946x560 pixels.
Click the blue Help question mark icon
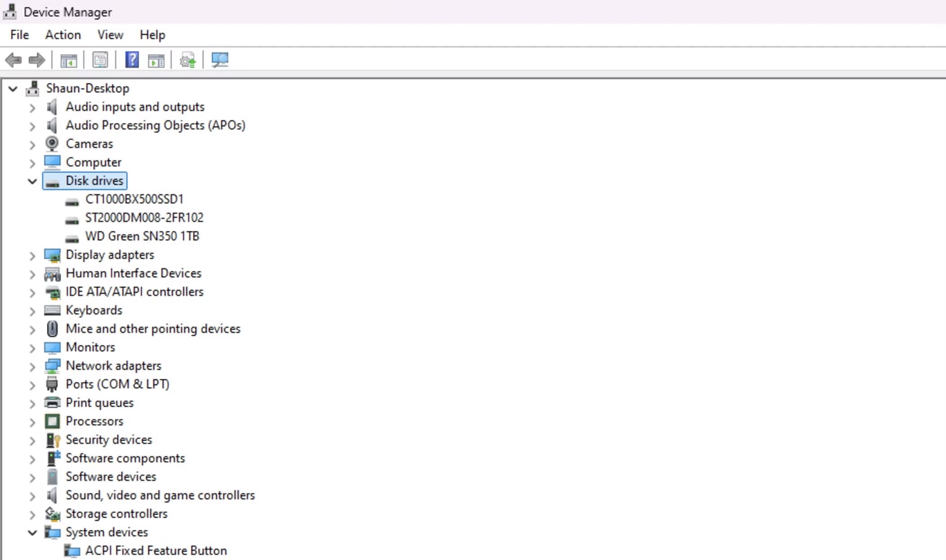(132, 60)
